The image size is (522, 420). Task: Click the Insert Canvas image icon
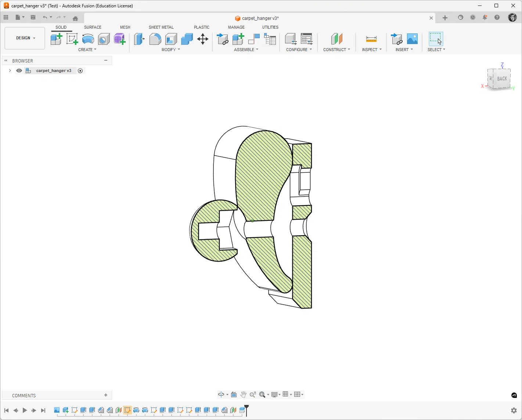(412, 39)
